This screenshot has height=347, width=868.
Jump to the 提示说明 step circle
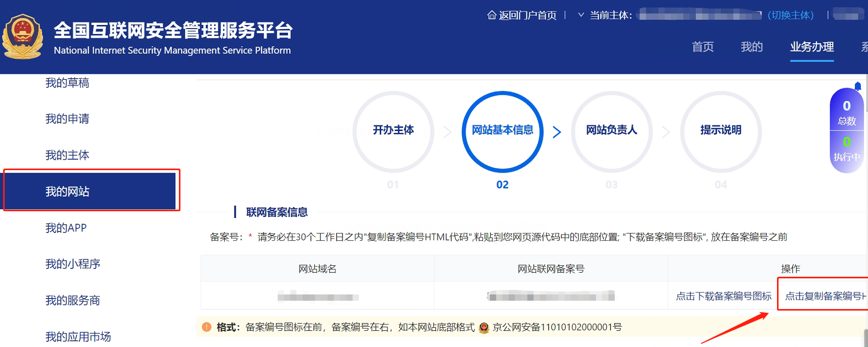tap(720, 131)
